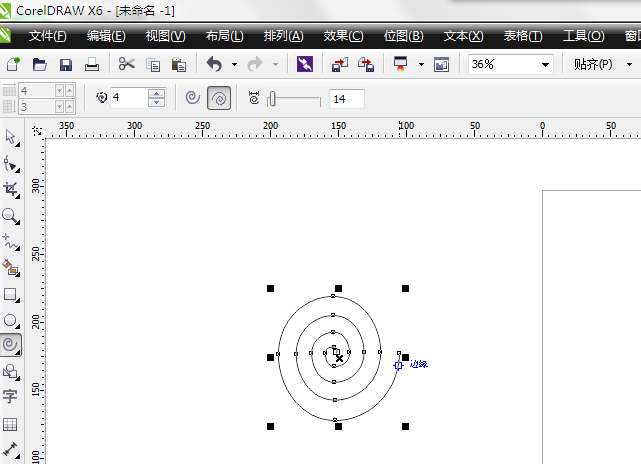Click the top-center selection handle of spiral
Viewport: 641px width, 464px height.
point(338,288)
